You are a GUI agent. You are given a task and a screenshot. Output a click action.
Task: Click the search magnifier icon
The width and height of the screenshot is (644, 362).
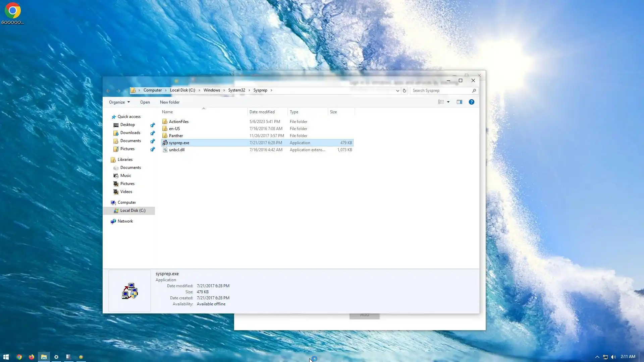(x=474, y=90)
